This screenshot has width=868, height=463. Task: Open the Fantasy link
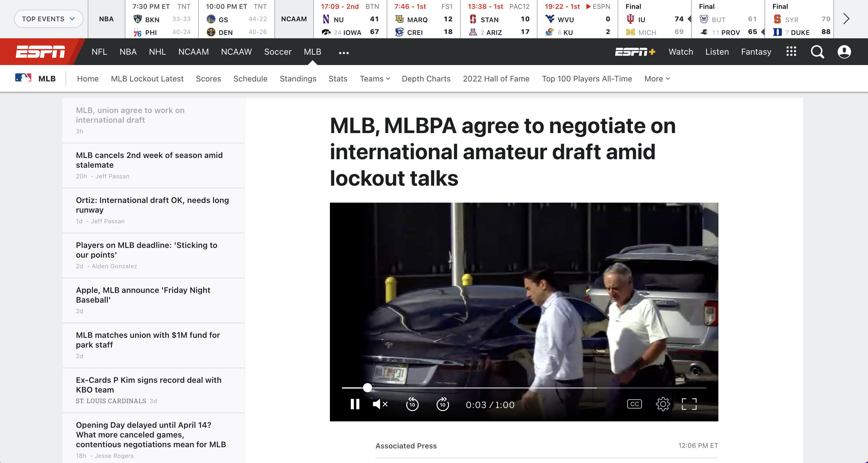point(756,52)
